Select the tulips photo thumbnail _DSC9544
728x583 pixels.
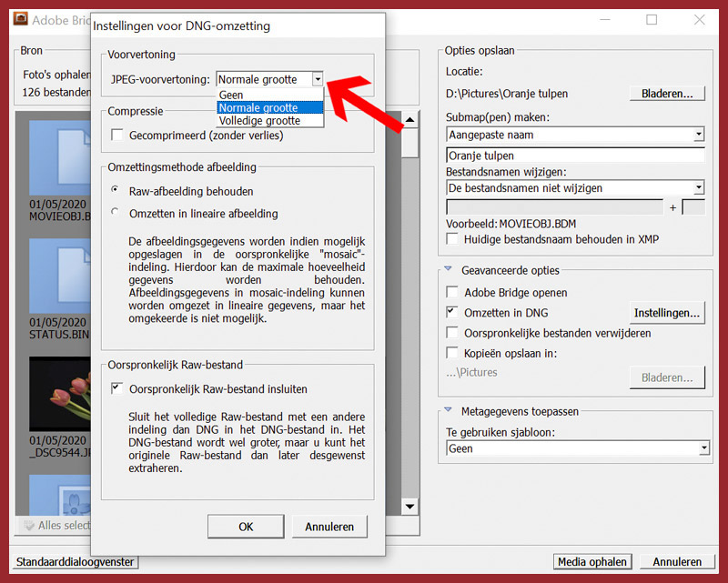60,394
